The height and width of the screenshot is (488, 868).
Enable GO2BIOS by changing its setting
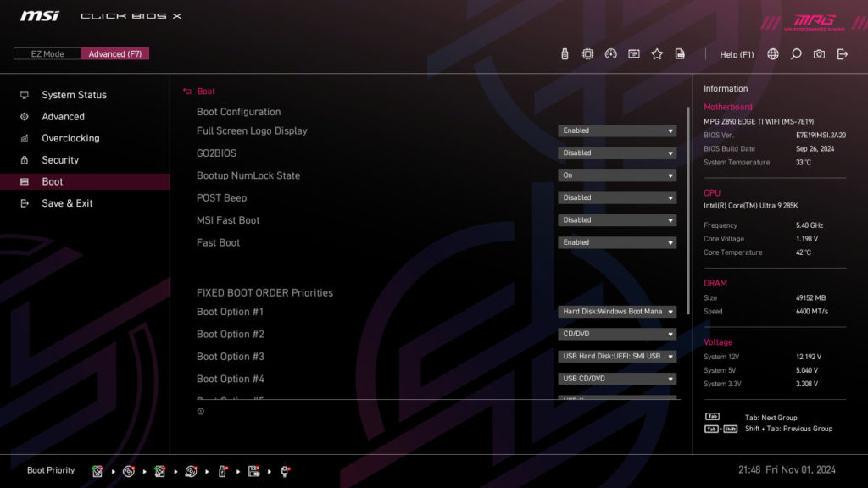pyautogui.click(x=616, y=152)
